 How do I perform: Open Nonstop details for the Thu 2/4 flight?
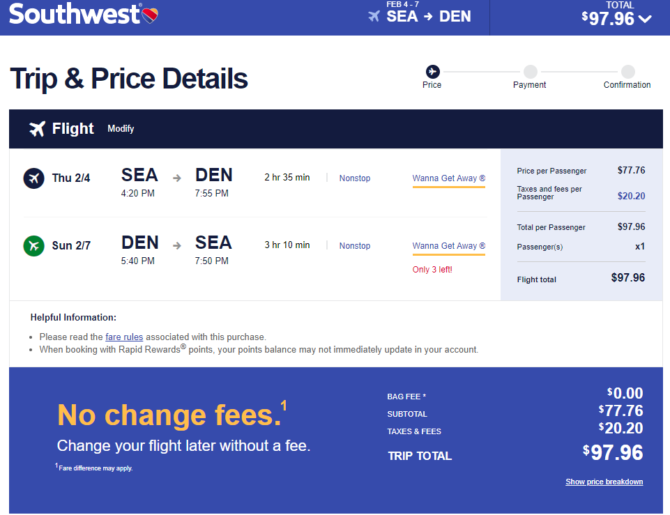point(355,178)
